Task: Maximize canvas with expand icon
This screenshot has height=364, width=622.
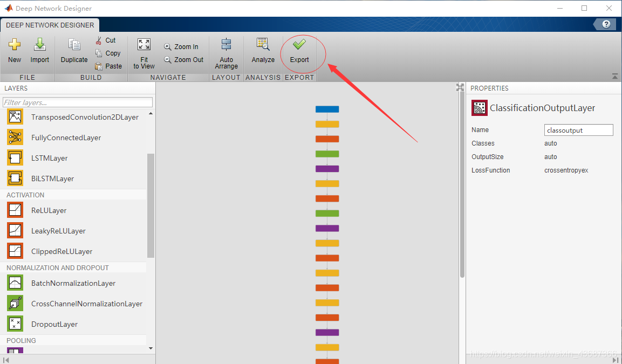Action: coord(460,87)
